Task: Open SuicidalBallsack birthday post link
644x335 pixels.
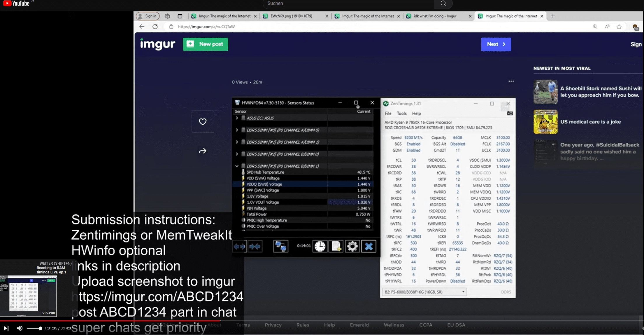Action: pyautogui.click(x=587, y=151)
